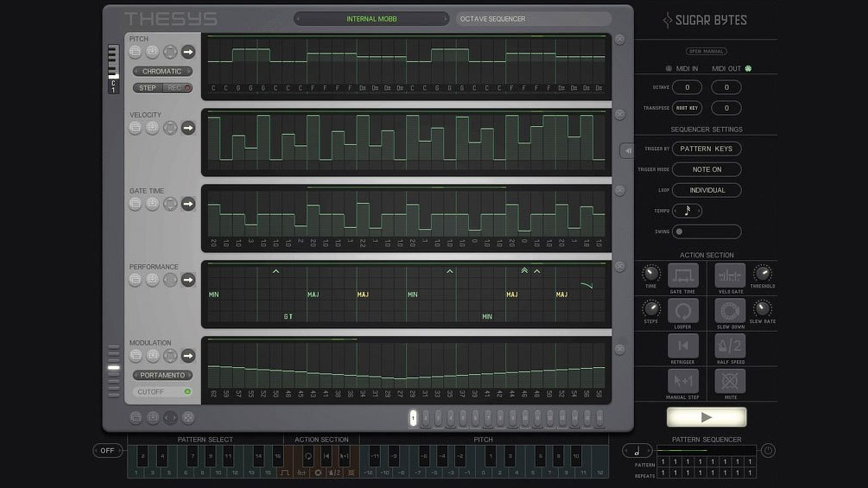Image resolution: width=868 pixels, height=488 pixels.
Task: Activate the Looper action icon
Action: point(682,311)
